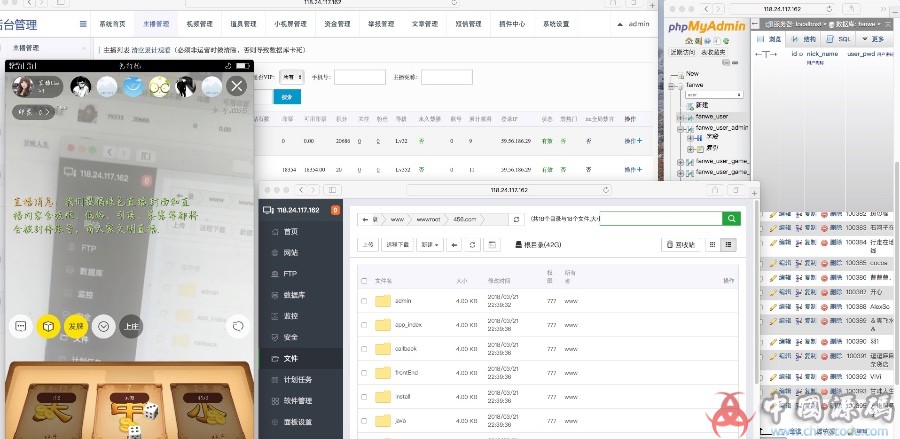Viewport: 900px width, 439px height.
Task: Expand the admin user menu
Action: coord(633,24)
